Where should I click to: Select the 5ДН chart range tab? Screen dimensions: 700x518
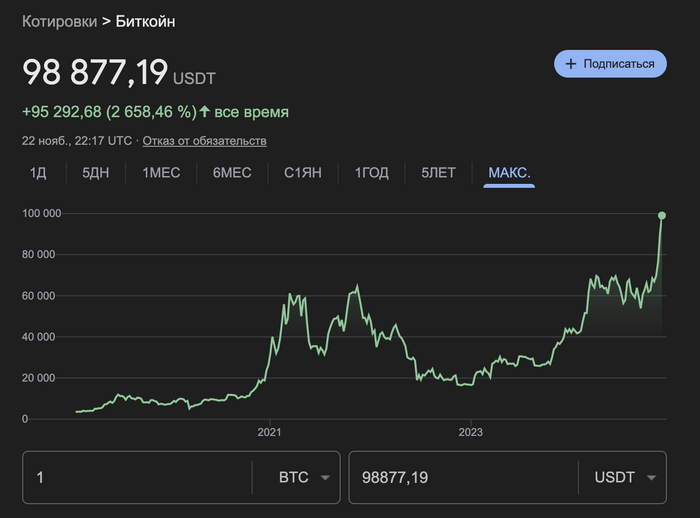[95, 173]
